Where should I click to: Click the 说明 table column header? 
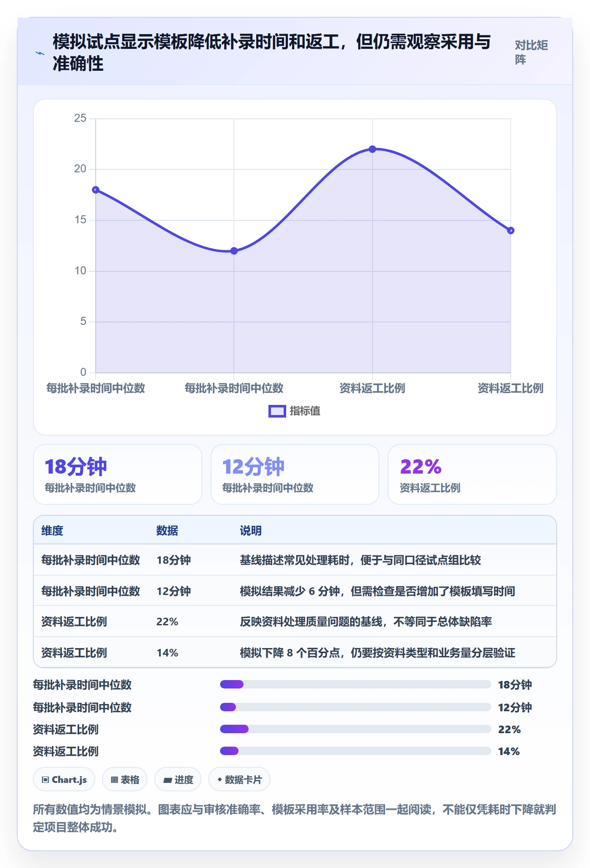click(251, 530)
